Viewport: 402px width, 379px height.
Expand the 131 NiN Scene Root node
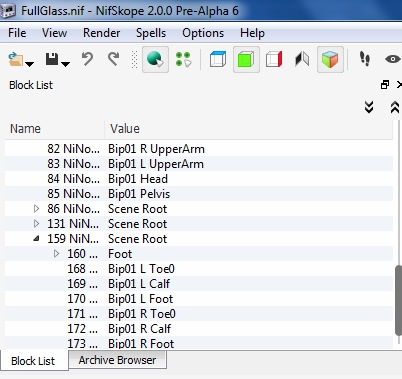tap(36, 224)
